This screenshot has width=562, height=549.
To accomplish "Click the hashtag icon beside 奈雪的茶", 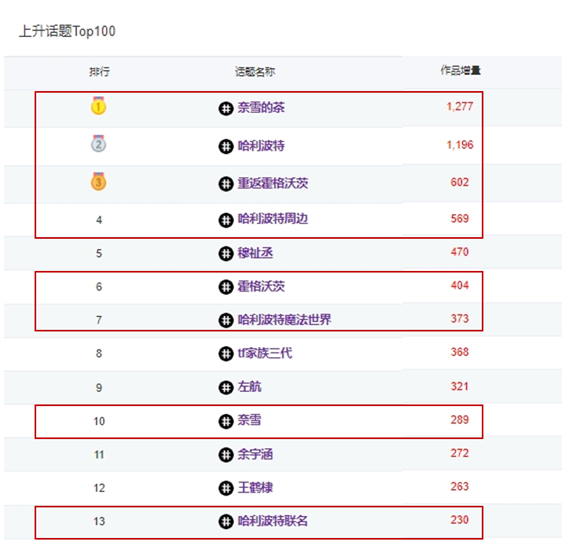I will 226,108.
